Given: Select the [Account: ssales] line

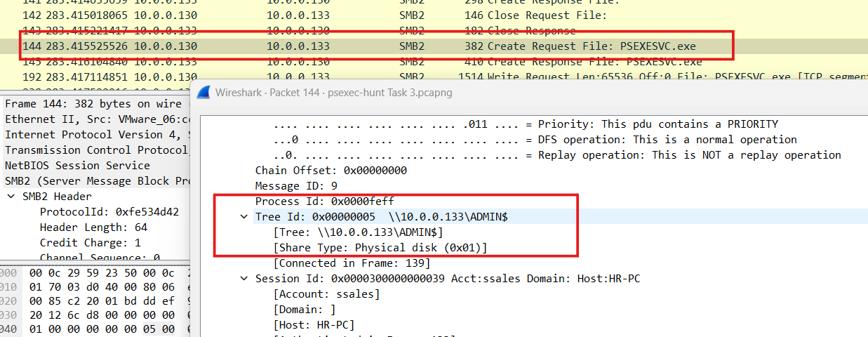Looking at the screenshot, I should pyautogui.click(x=326, y=294).
